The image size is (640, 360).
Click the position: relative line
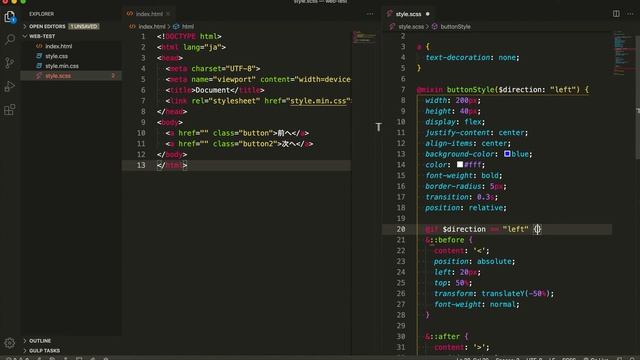pyautogui.click(x=466, y=208)
